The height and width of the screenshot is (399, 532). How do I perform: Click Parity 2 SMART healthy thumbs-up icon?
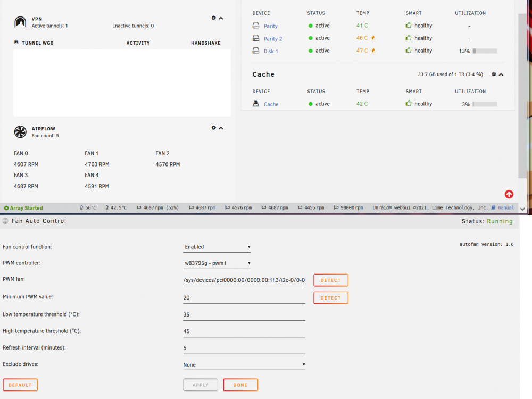point(409,38)
